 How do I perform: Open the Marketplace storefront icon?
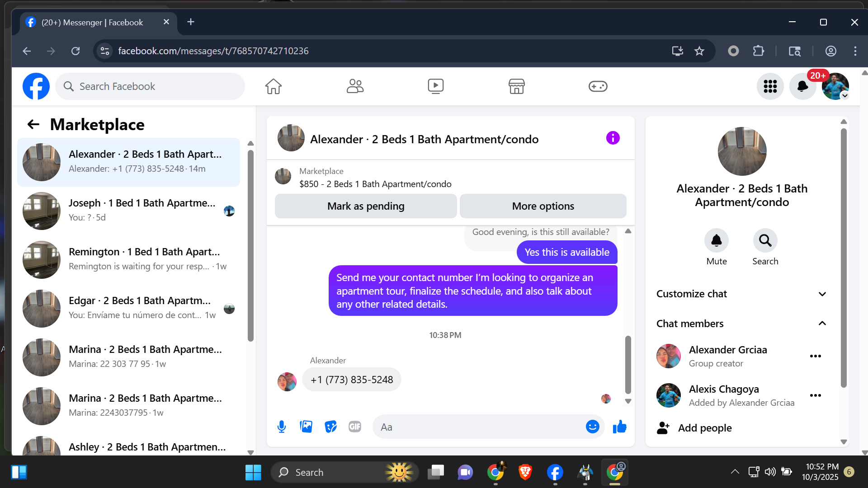coord(517,86)
